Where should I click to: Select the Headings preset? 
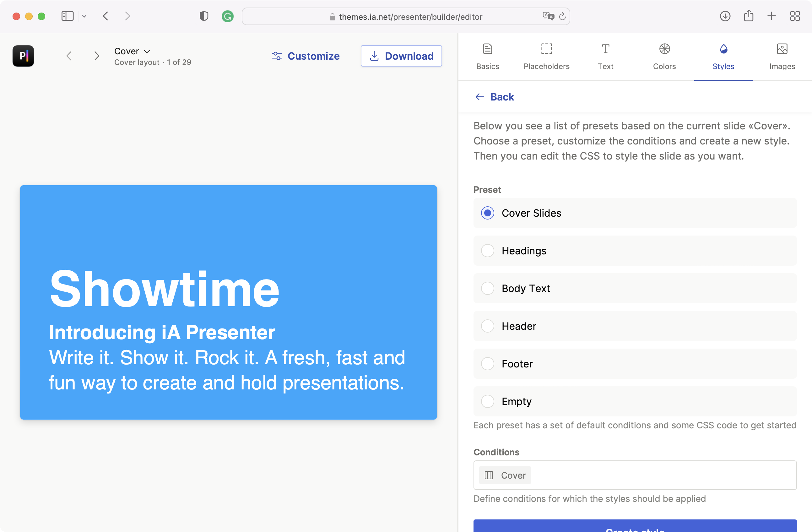coord(635,251)
